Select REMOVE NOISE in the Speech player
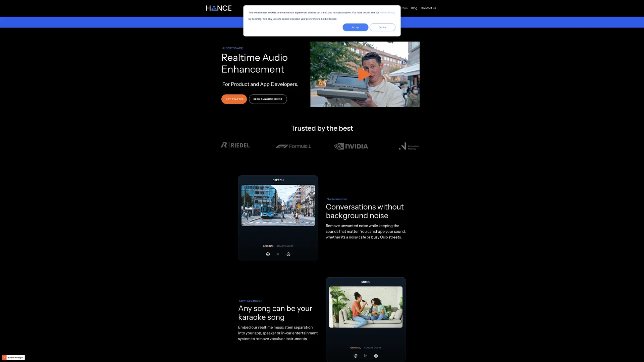 pos(285,246)
